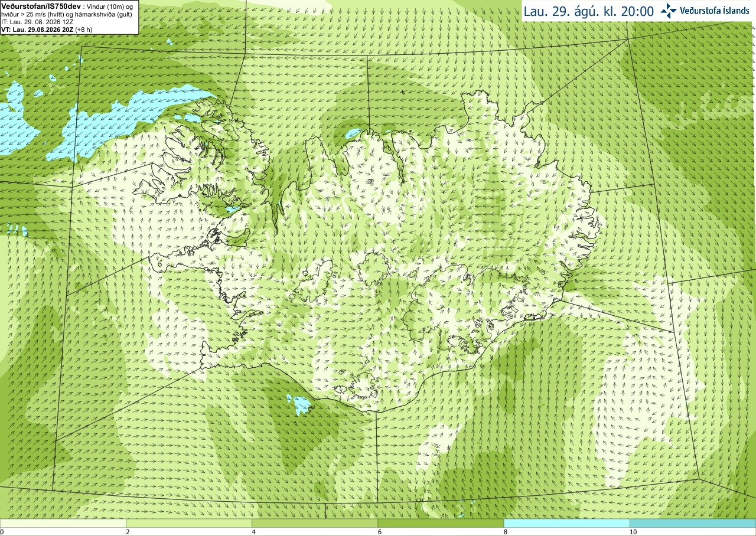756x536 pixels.
Task: Select the dark green 6–8 m/s legend swatch
Action: point(441,523)
